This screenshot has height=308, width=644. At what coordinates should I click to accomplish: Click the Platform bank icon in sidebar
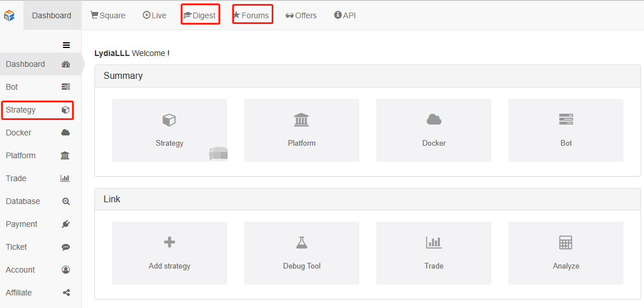[x=65, y=155]
